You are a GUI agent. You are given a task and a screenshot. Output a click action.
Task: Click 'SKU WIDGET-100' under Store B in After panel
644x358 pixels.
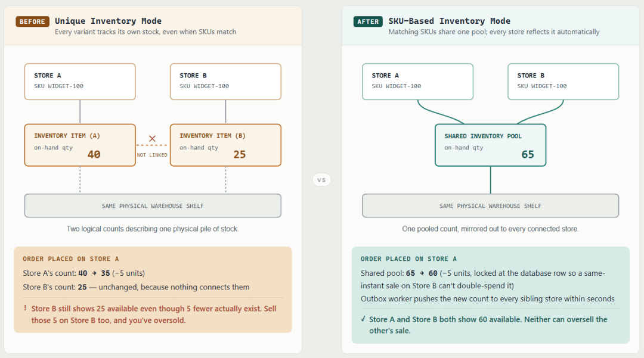point(542,86)
